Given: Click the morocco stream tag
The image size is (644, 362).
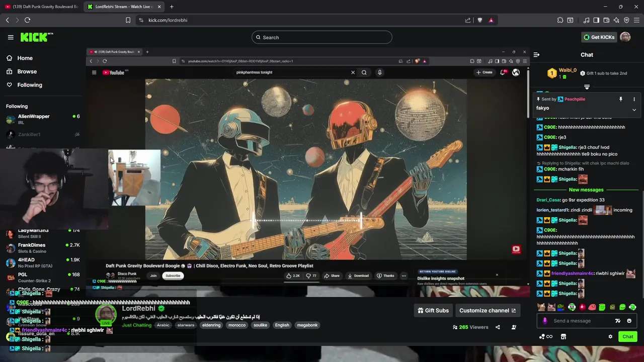Looking at the screenshot, I should tap(237, 325).
